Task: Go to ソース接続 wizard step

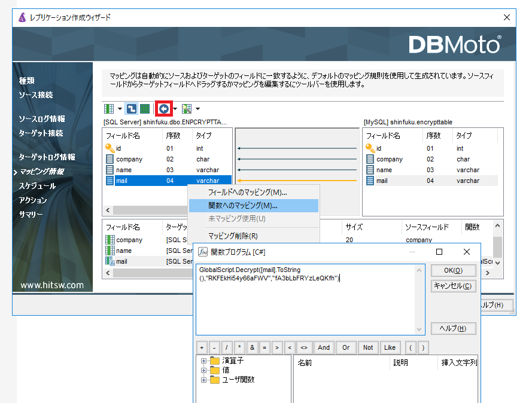Action: (36, 95)
